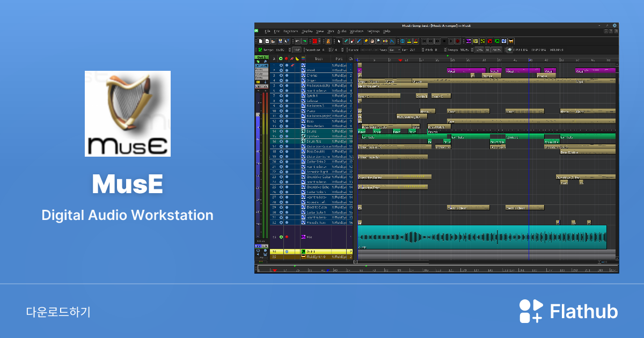Select the eraser tool in the toolbar
644x338 pixels.
tap(352, 41)
